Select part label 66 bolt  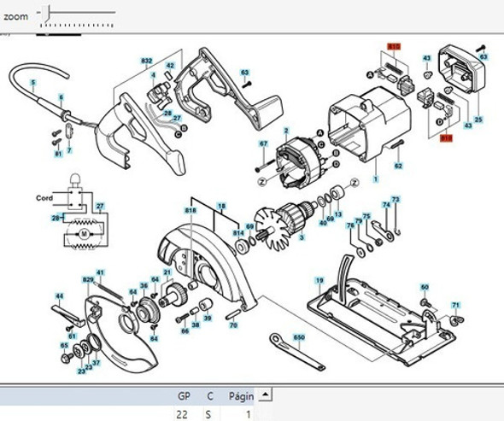185,331
